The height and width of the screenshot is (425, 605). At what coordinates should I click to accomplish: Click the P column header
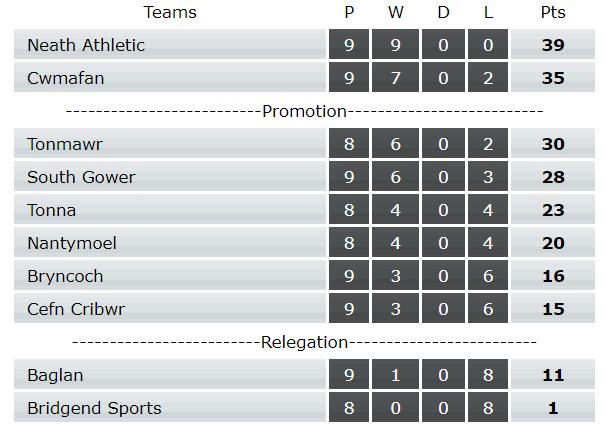(x=349, y=12)
